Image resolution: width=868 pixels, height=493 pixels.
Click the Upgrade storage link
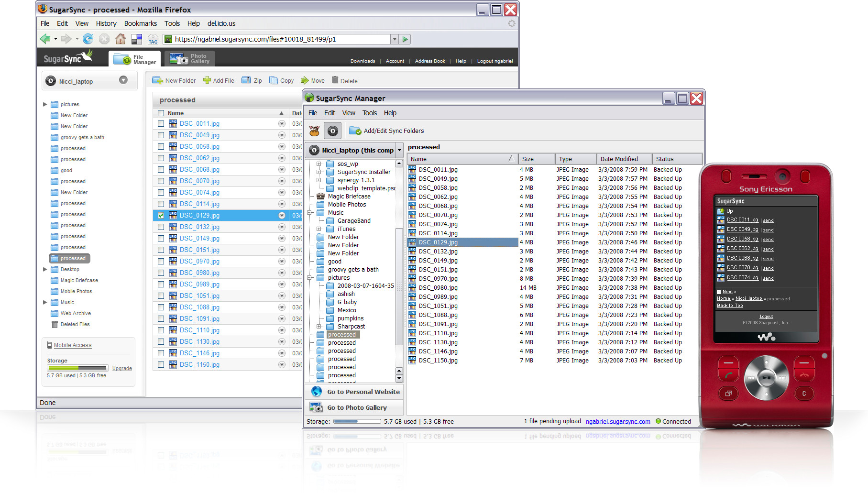click(122, 368)
